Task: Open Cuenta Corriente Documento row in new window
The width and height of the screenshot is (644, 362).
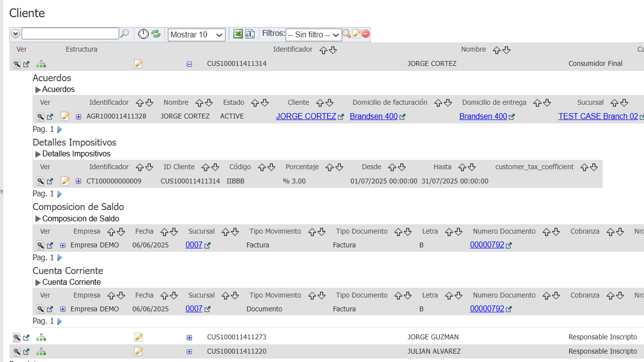Action: (x=50, y=309)
